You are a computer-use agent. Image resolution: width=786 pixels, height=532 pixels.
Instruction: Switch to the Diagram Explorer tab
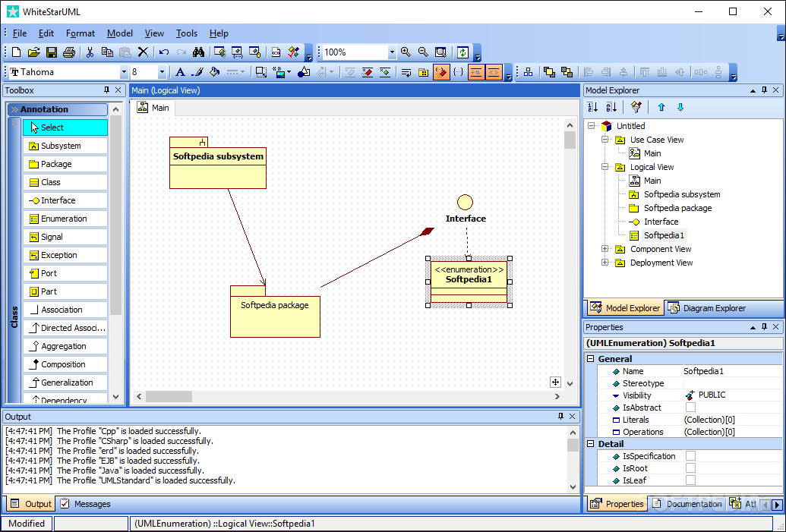[x=708, y=308]
